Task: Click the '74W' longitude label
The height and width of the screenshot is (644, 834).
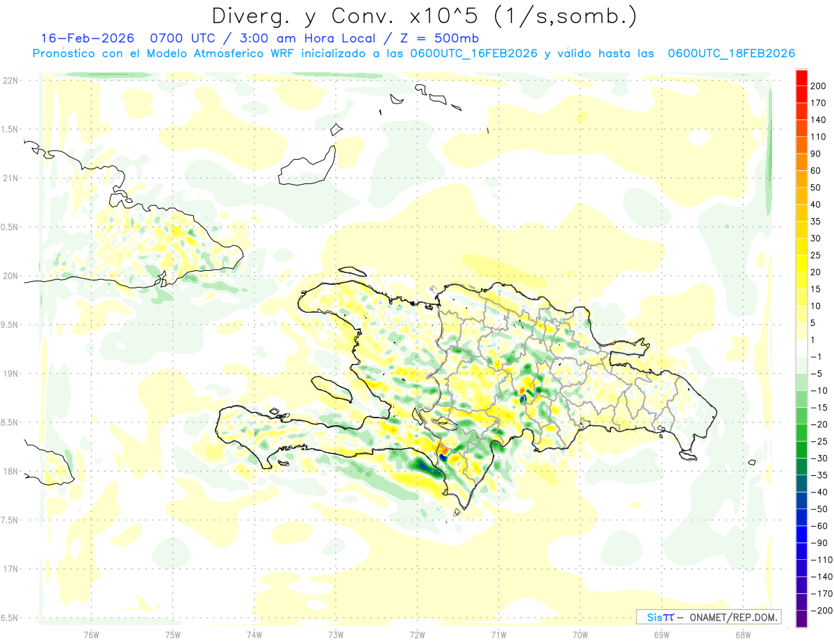Action: (x=254, y=634)
